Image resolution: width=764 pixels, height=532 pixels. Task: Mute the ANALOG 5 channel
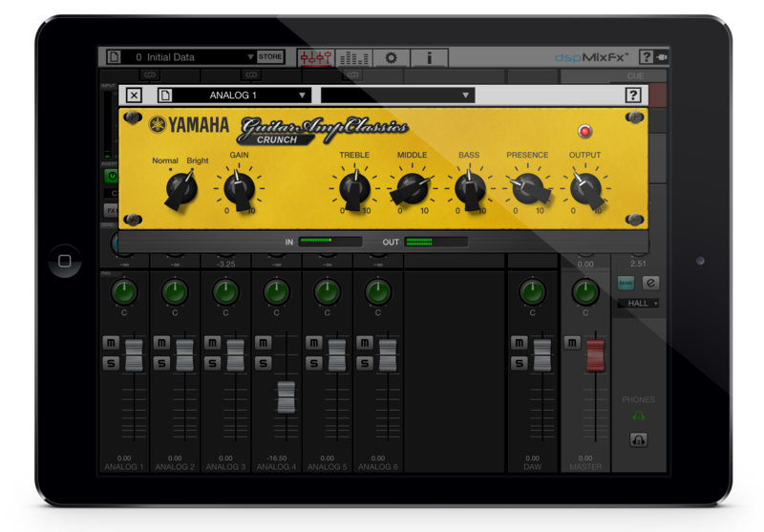[314, 343]
